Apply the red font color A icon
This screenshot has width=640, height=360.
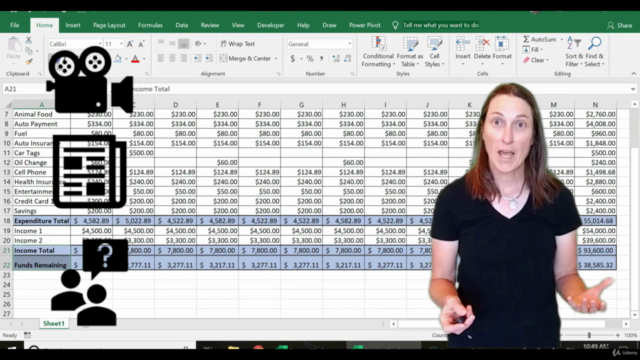tap(136, 59)
